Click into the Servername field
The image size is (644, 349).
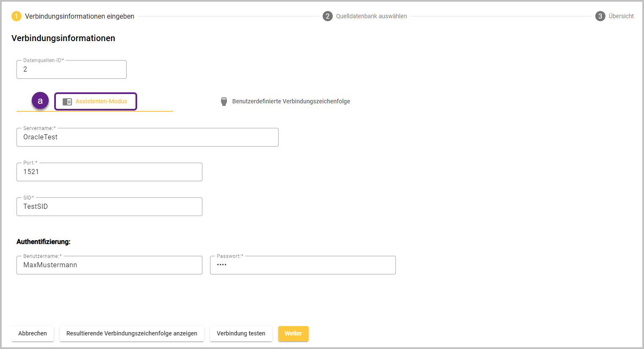[x=147, y=137]
